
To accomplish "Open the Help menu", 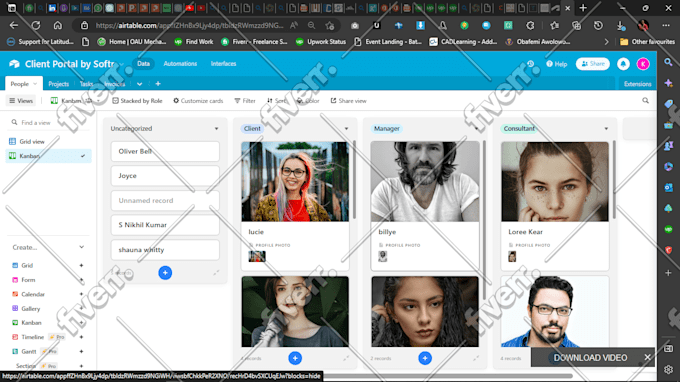I will [556, 64].
